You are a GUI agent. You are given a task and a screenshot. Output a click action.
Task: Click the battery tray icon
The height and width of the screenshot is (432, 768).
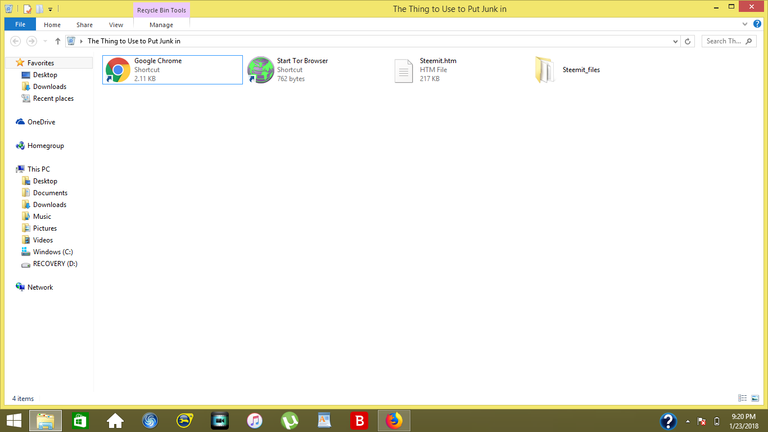716,421
